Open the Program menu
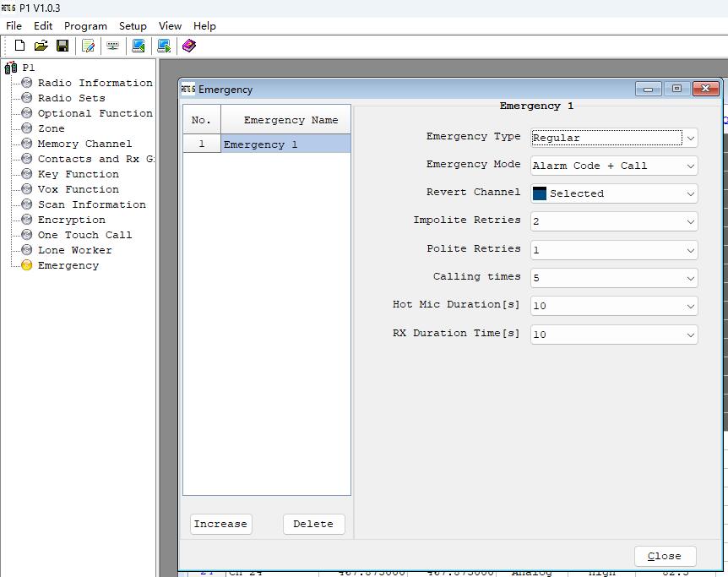Screen dimensions: 728x577 [x=85, y=26]
